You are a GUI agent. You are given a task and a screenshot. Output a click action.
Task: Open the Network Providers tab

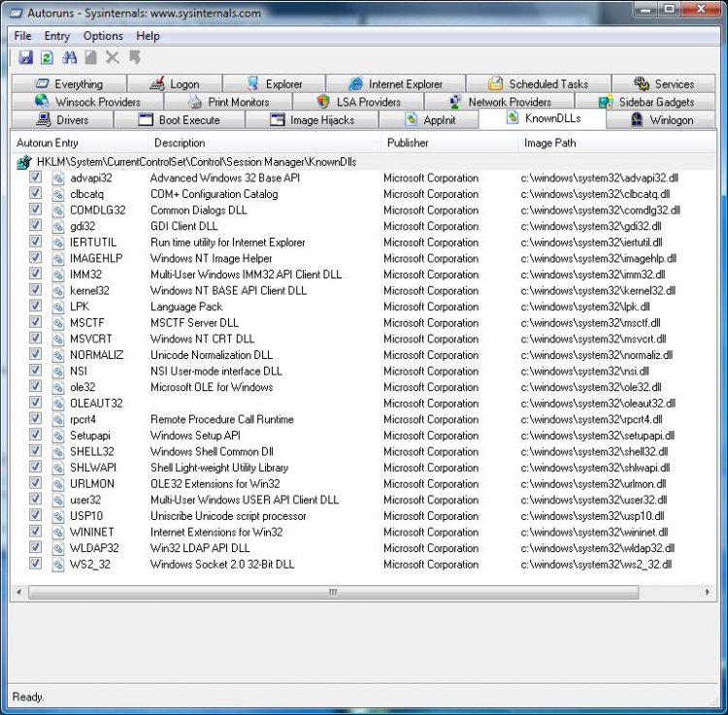tap(500, 102)
